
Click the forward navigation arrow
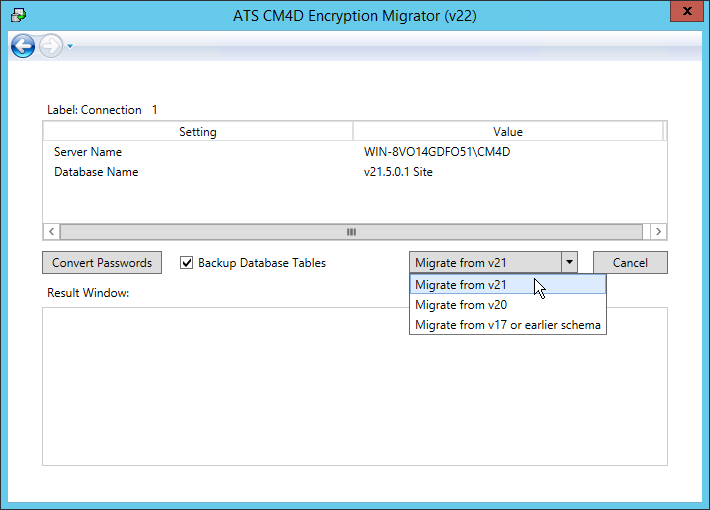50,46
